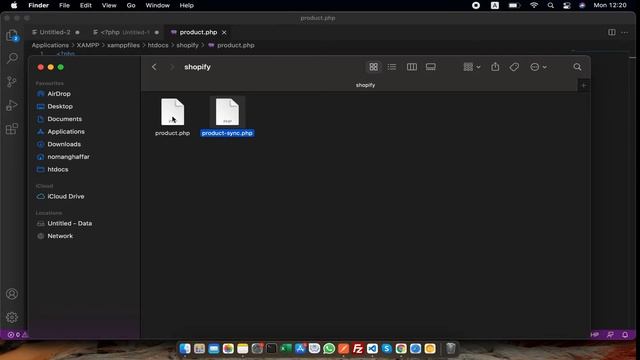Click htdocs in VS Code breadcrumb
640x360 pixels.
click(x=158, y=45)
